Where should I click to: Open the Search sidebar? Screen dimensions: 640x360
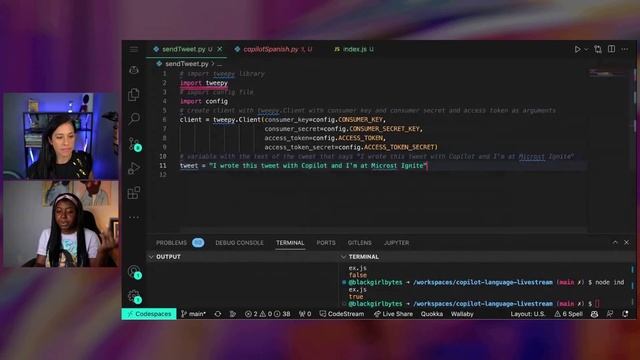point(134,119)
